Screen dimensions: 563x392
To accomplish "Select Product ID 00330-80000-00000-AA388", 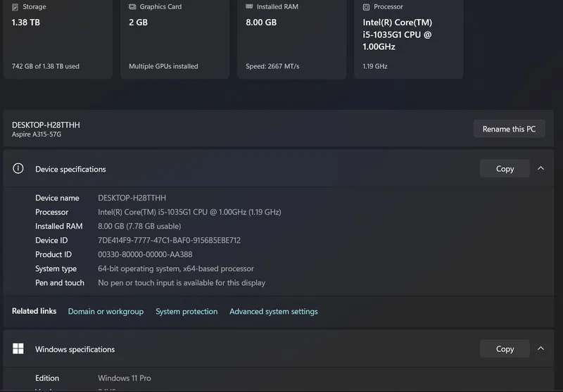I will click(145, 255).
